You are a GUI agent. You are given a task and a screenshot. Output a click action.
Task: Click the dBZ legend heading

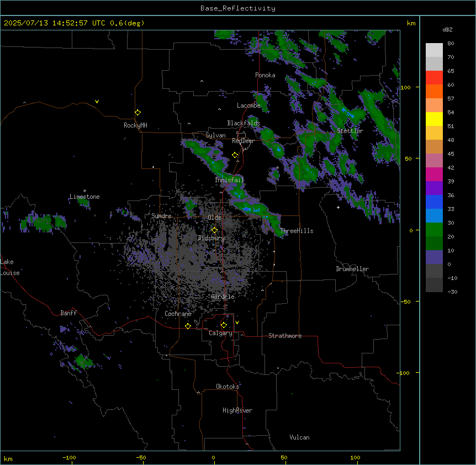[x=447, y=29]
